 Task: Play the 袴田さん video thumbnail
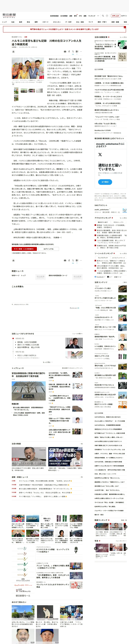(29, 456)
